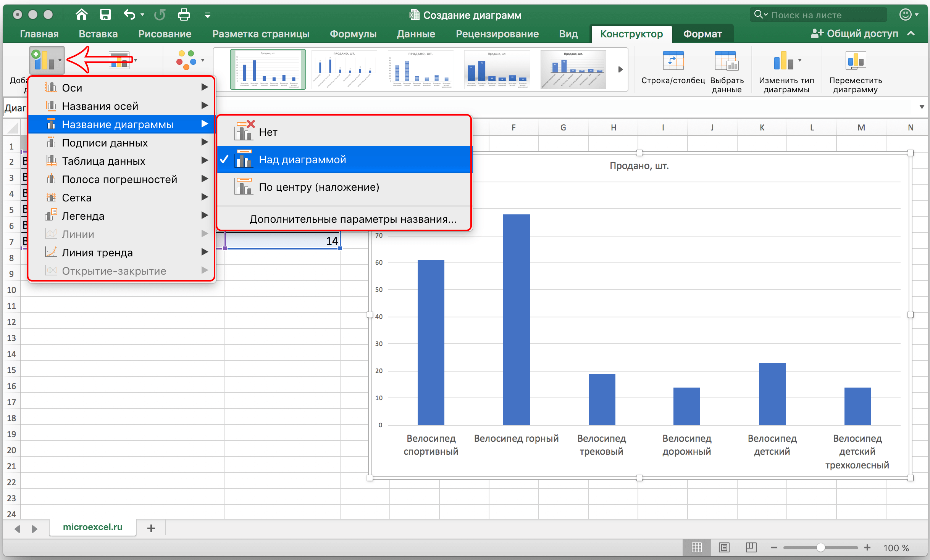Click the Save icon in title bar
930x560 pixels.
pyautogui.click(x=105, y=15)
